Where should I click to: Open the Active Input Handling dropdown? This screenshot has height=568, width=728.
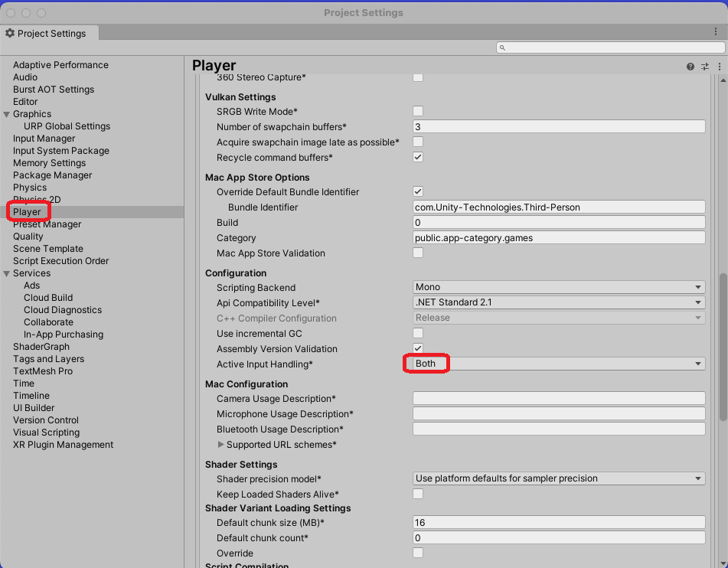(559, 364)
